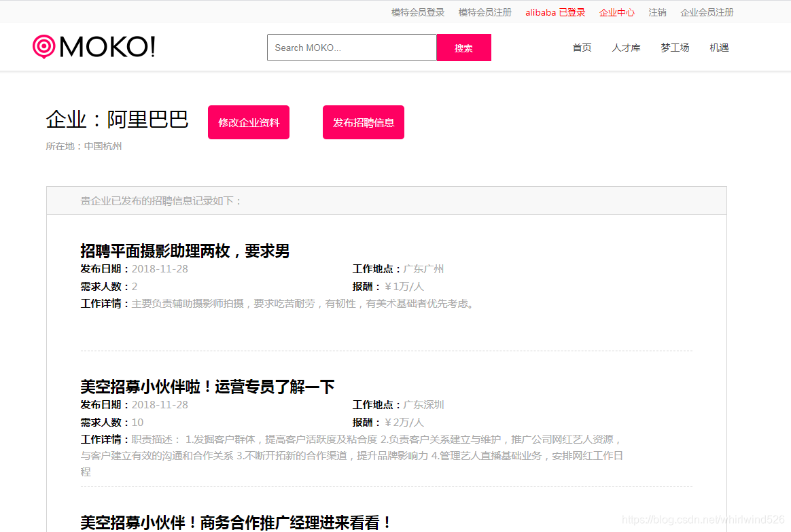
Task: Open the 机遇 menu item
Action: (x=719, y=48)
